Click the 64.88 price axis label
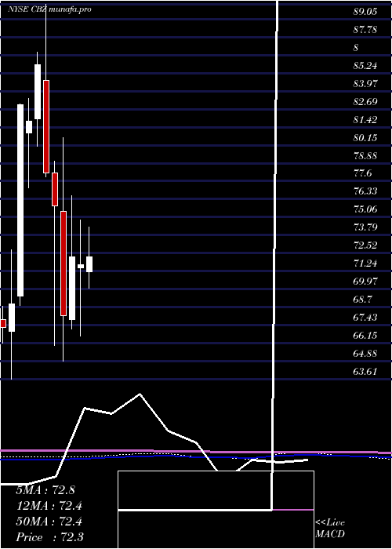392x549 pixels. (365, 353)
